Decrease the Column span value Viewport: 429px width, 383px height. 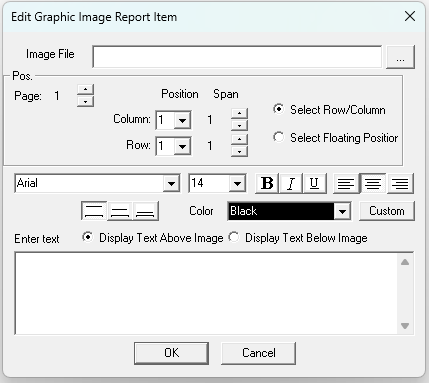tap(239, 125)
